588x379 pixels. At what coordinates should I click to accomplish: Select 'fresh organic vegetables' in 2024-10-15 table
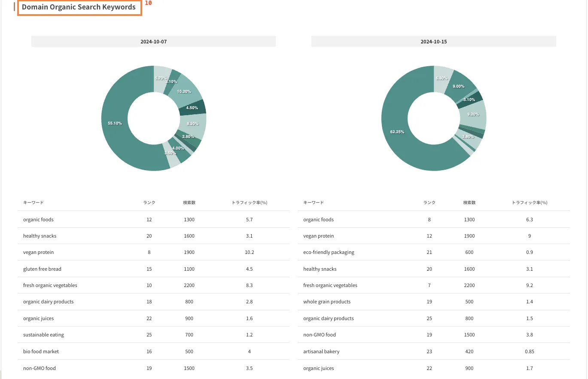(x=330, y=285)
